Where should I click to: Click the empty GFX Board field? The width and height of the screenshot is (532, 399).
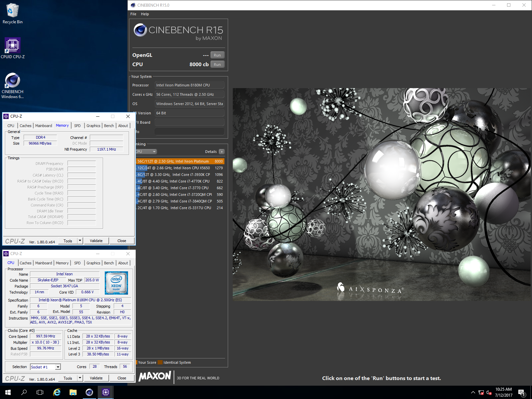click(190, 122)
